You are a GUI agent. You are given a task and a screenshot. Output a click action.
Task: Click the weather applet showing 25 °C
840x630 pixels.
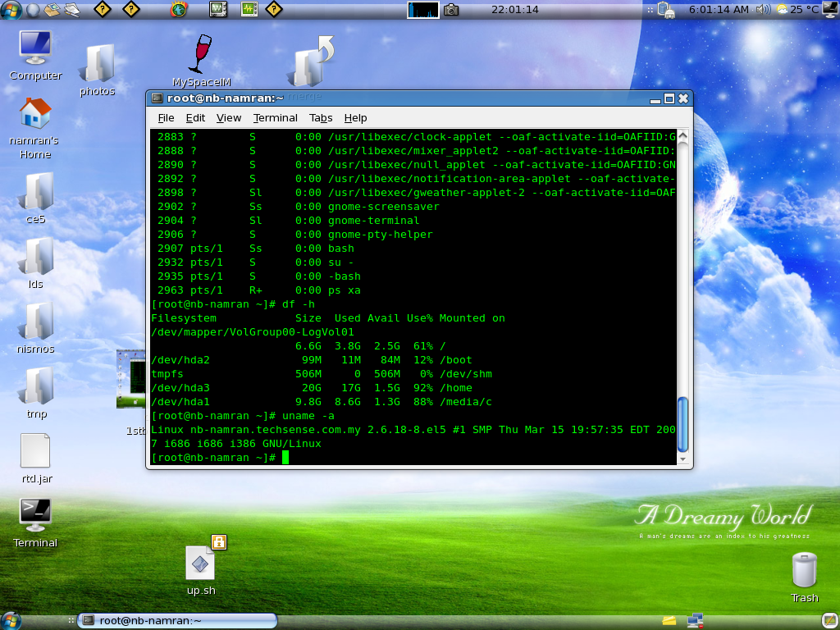[797, 10]
